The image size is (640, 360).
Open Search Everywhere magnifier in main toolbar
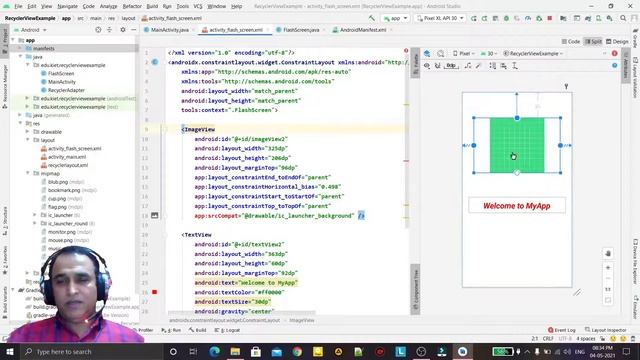coord(623,18)
